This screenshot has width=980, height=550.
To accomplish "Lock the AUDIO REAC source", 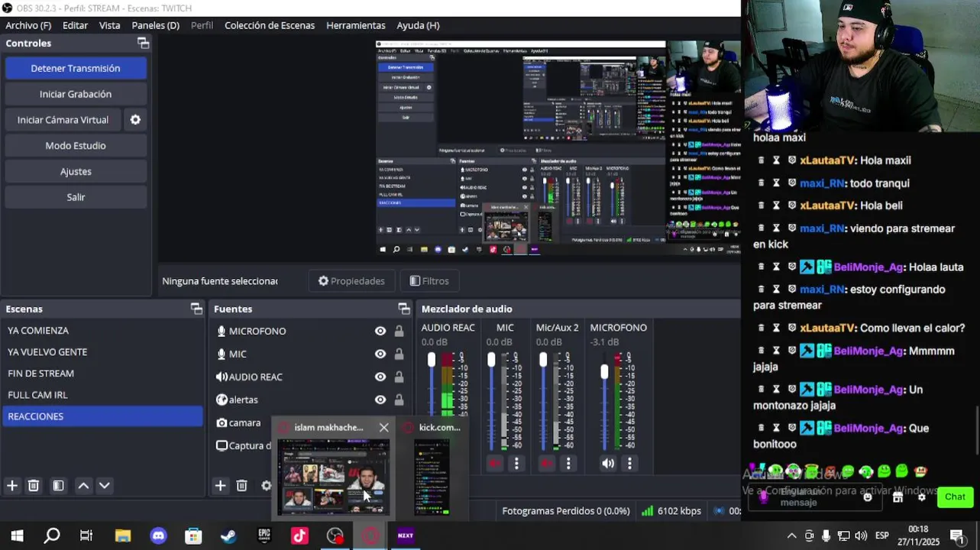I will (399, 377).
